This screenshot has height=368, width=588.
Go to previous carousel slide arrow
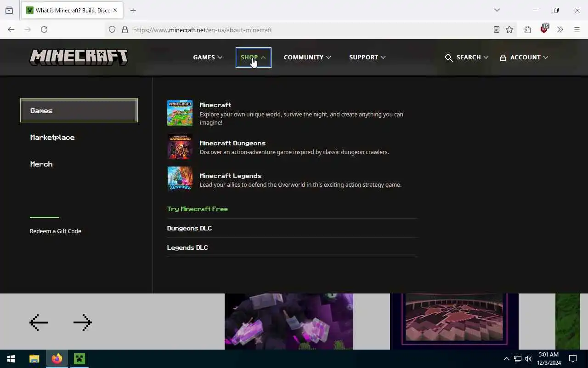[39, 322]
